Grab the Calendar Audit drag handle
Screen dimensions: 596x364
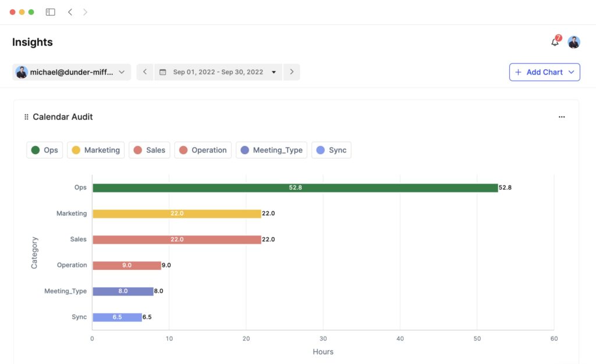click(x=26, y=116)
